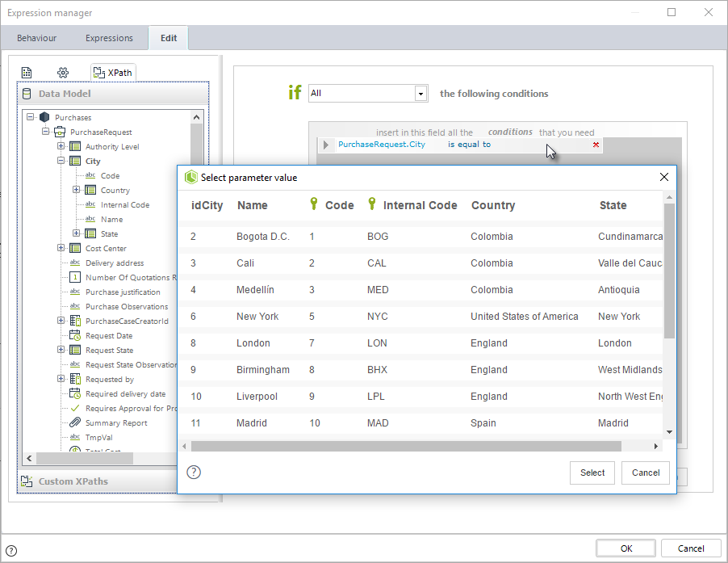Select the Madrid city name cell
The image size is (728, 563).
click(x=252, y=423)
